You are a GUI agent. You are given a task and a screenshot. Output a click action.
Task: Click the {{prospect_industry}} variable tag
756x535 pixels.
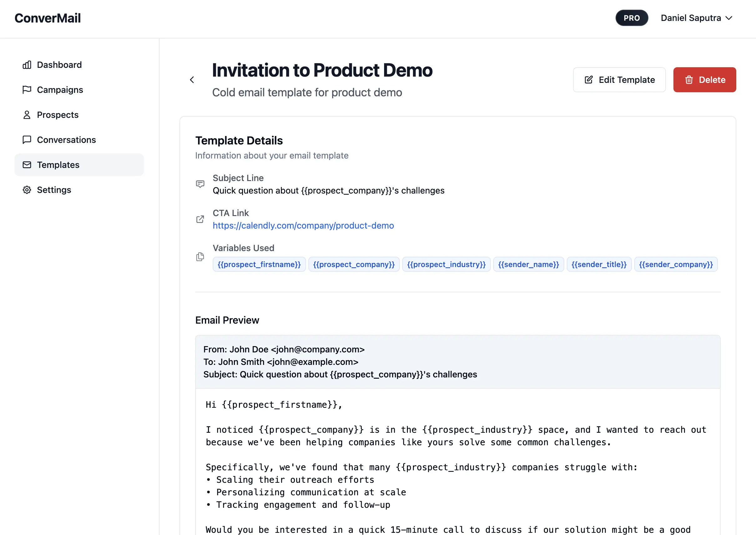[x=446, y=265]
